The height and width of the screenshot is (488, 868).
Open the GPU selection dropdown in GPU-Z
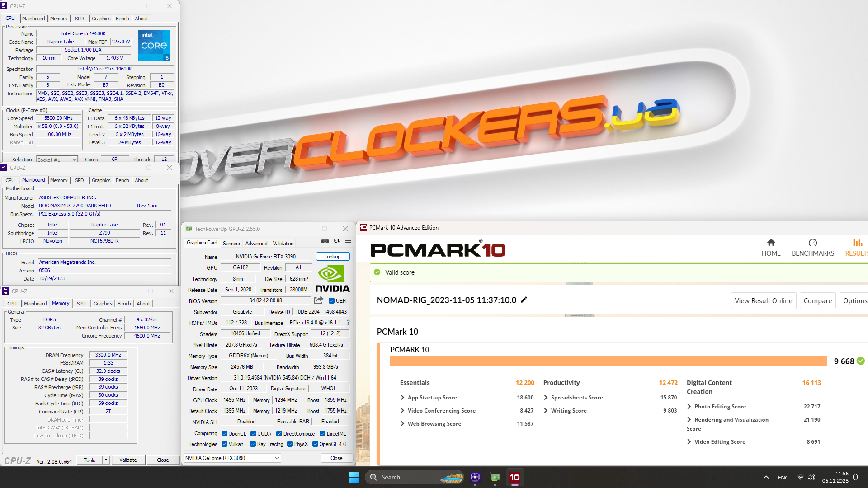click(x=232, y=458)
